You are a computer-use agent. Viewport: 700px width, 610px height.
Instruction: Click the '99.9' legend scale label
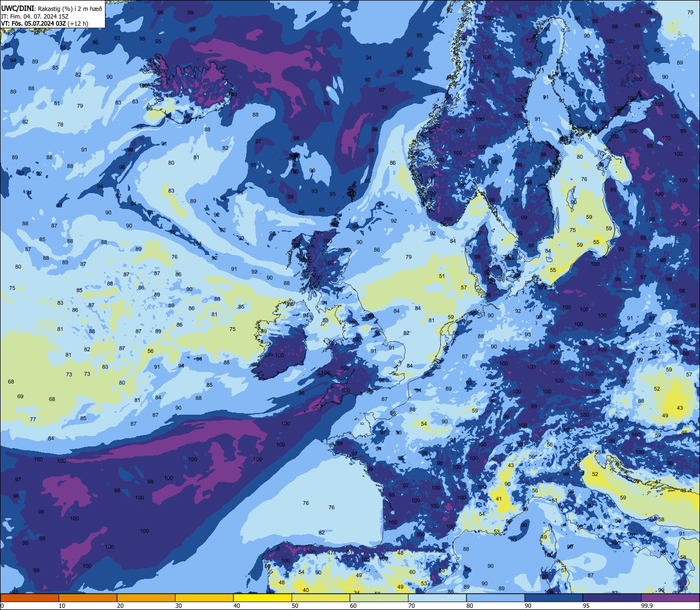coord(647,606)
